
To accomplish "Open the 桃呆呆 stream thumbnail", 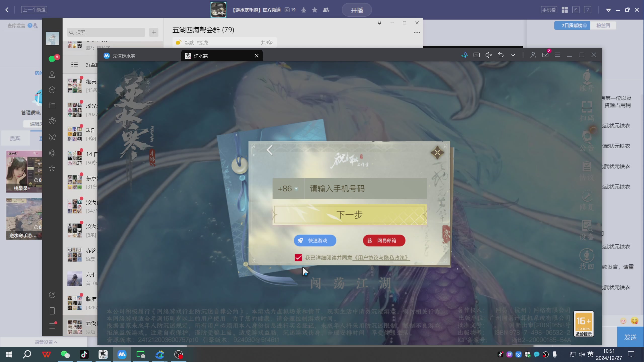I will pos(24,172).
